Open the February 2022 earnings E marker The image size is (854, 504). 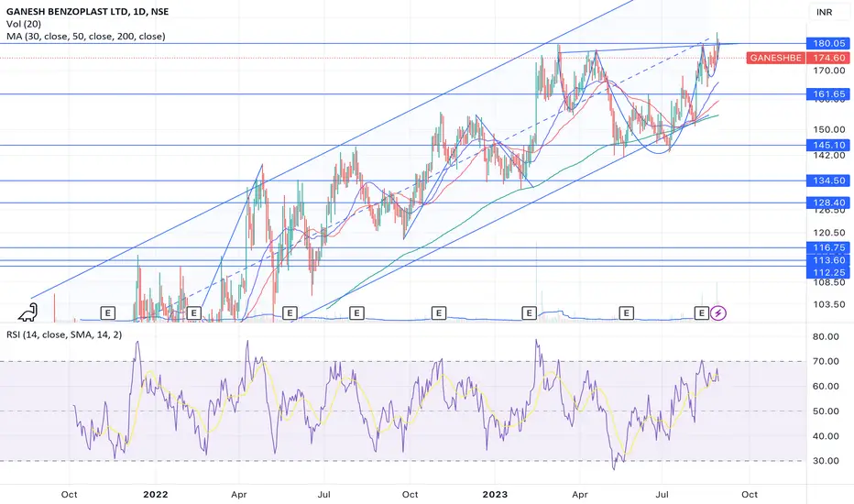point(193,312)
